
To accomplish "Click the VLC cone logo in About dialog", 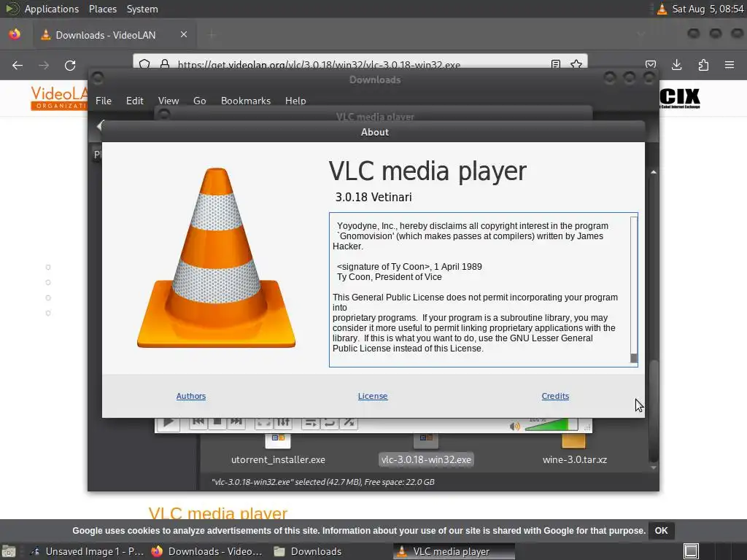I will 216,257.
